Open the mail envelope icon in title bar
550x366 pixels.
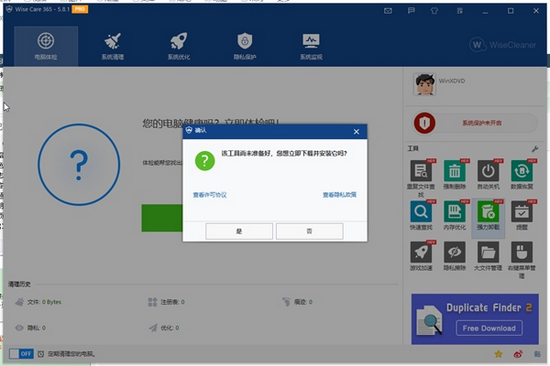(388, 11)
